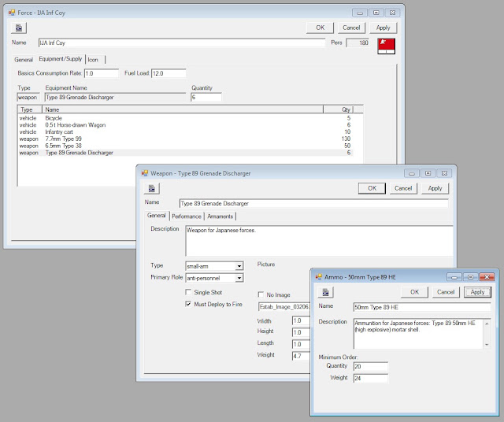Toggle the Single Shot checkbox
Screen dimensions: 504x422
click(188, 292)
